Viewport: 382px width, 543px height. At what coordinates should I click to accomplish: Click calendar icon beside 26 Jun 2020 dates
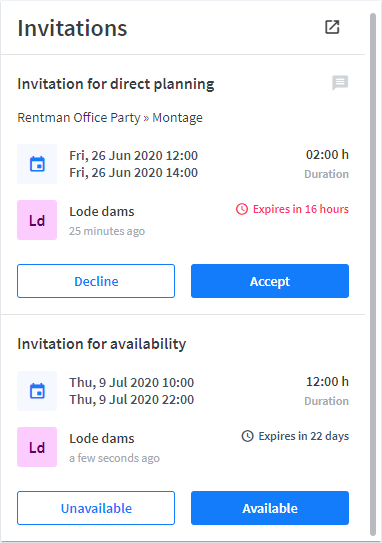point(37,164)
